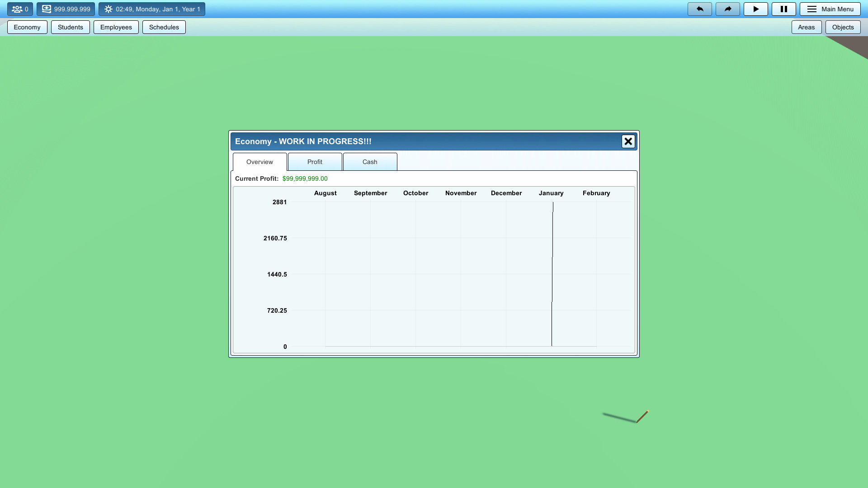Open the Main Menu hamburger icon
Image resolution: width=868 pixels, height=488 pixels.
coord(811,9)
